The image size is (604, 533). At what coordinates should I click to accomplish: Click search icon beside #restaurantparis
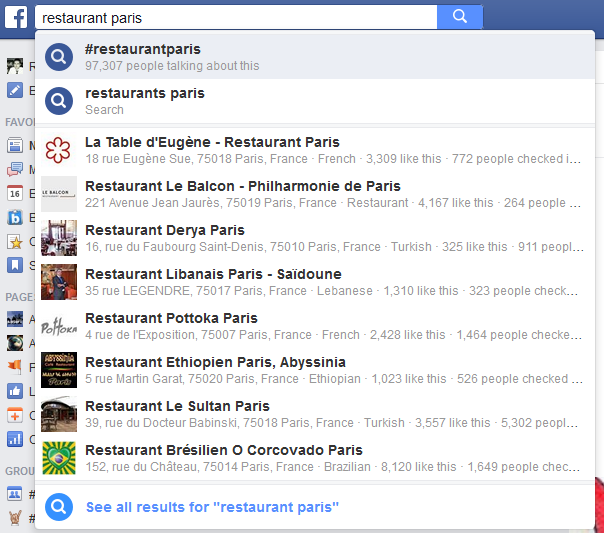coord(59,57)
